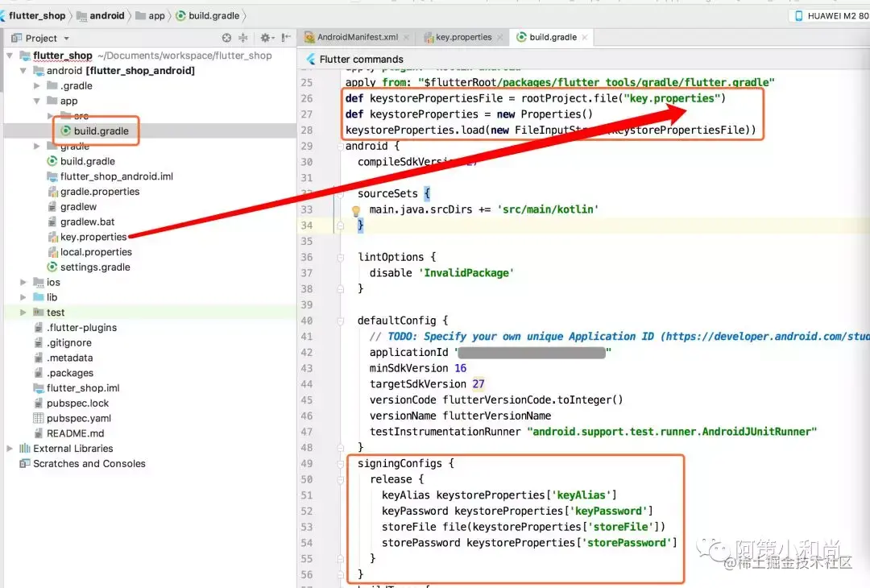Click the AndroidJUnitRunner string on line 47

(671, 432)
